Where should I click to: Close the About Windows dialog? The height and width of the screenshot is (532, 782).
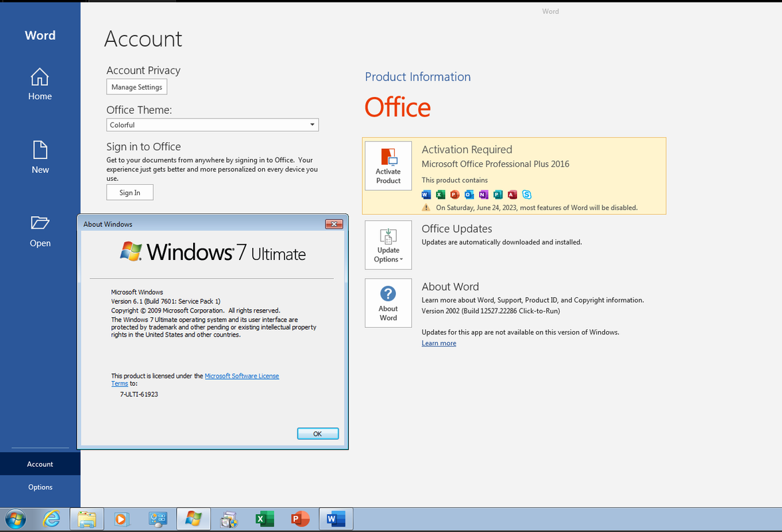pyautogui.click(x=334, y=224)
